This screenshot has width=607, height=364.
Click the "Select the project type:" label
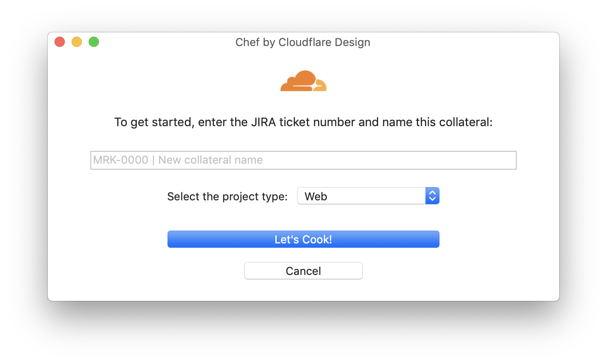[x=227, y=196]
